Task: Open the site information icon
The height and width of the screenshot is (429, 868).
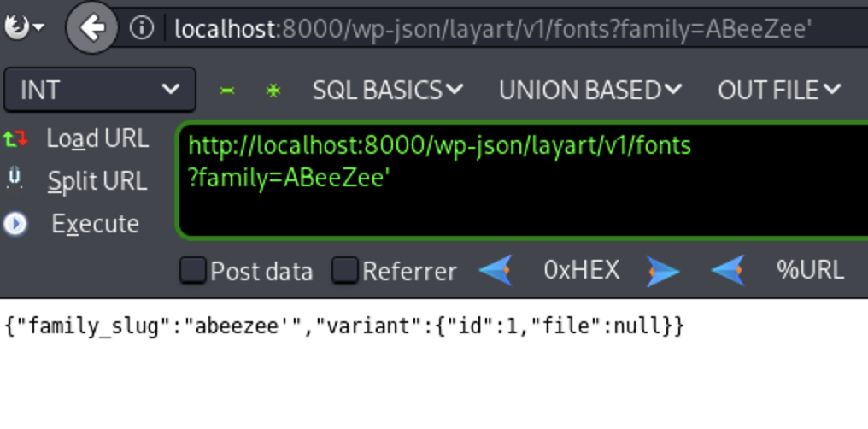Action: pyautogui.click(x=142, y=27)
